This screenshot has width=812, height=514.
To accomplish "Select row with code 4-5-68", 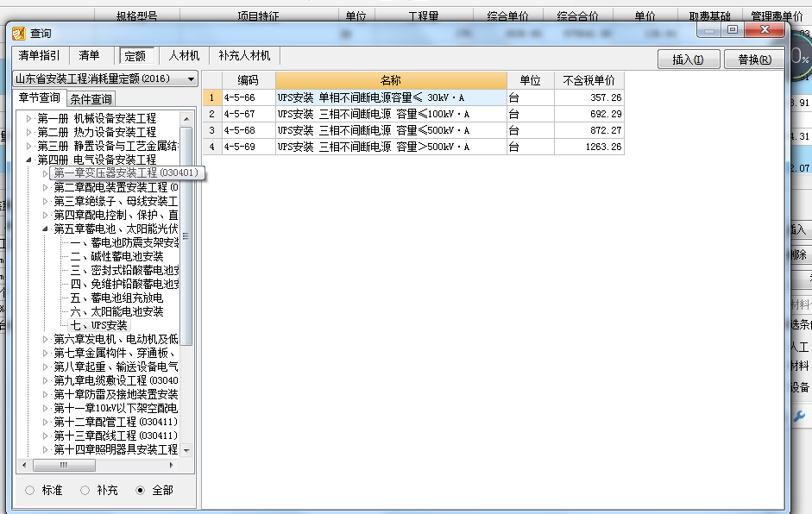I will (413, 130).
